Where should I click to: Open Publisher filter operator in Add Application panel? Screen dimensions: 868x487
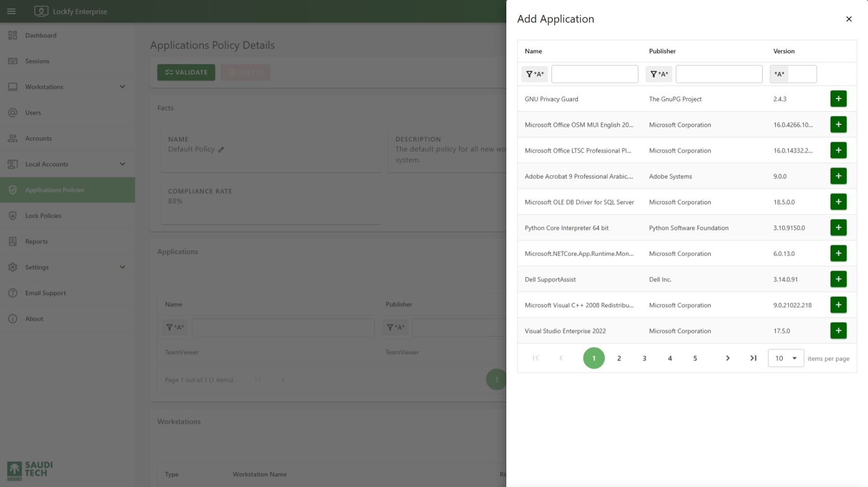659,74
